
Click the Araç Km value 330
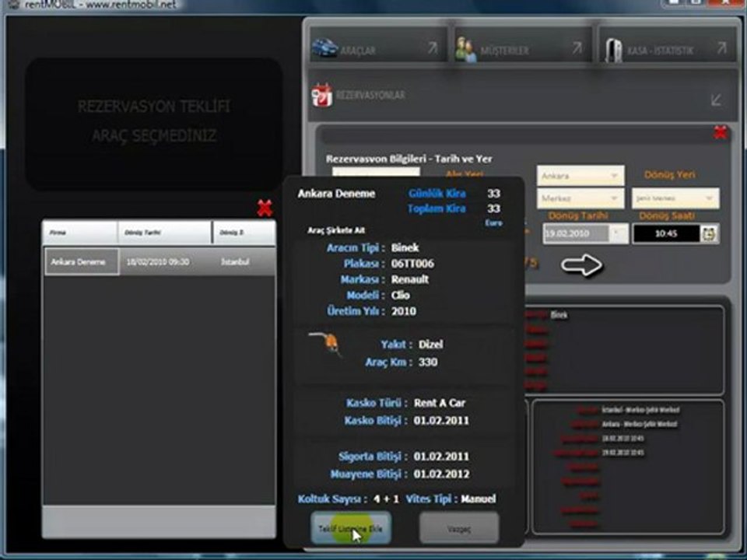(x=428, y=362)
